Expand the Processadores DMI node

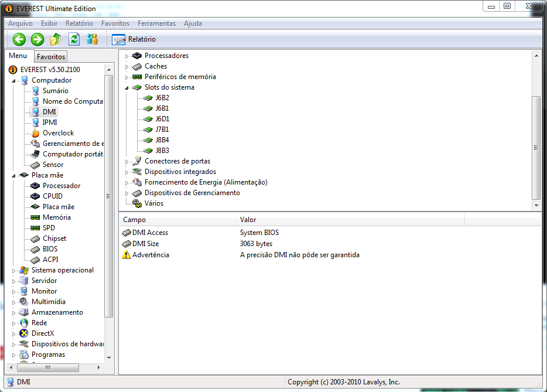point(127,56)
